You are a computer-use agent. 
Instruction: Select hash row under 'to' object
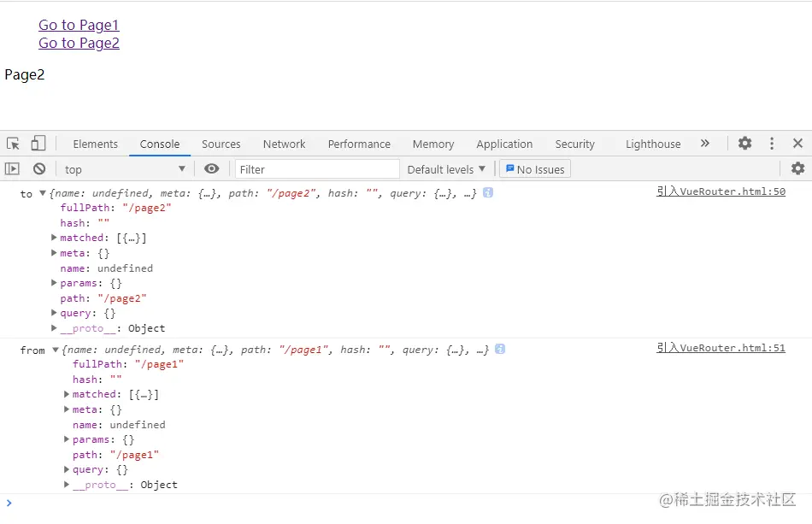85,222
